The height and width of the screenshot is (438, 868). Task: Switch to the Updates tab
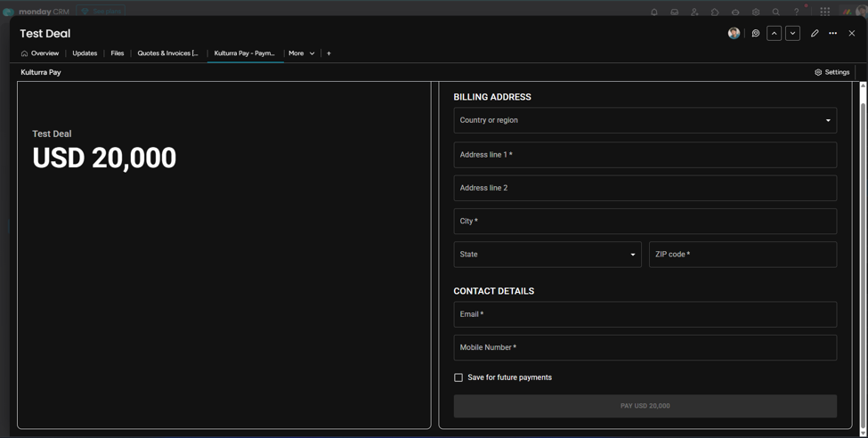pos(85,53)
